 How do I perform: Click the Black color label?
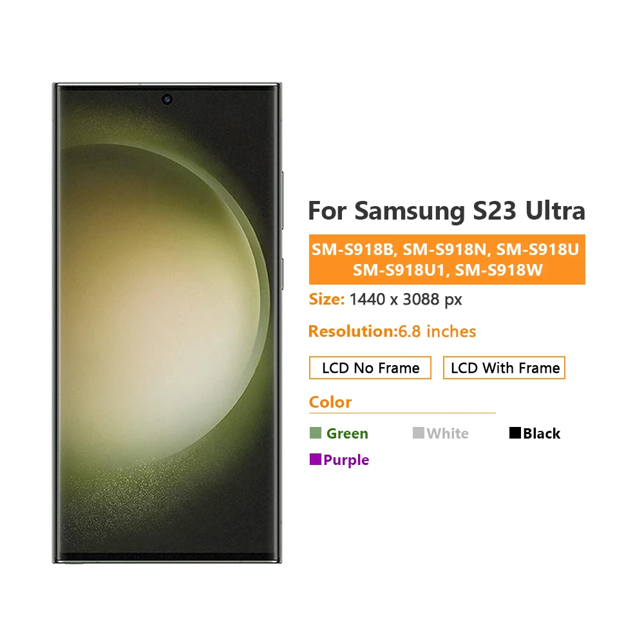tap(542, 433)
